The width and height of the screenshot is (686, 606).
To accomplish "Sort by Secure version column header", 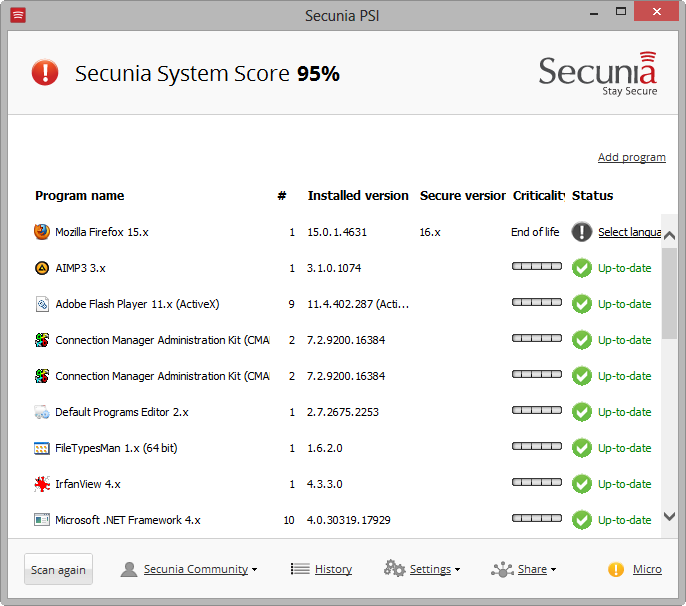I will (x=462, y=196).
